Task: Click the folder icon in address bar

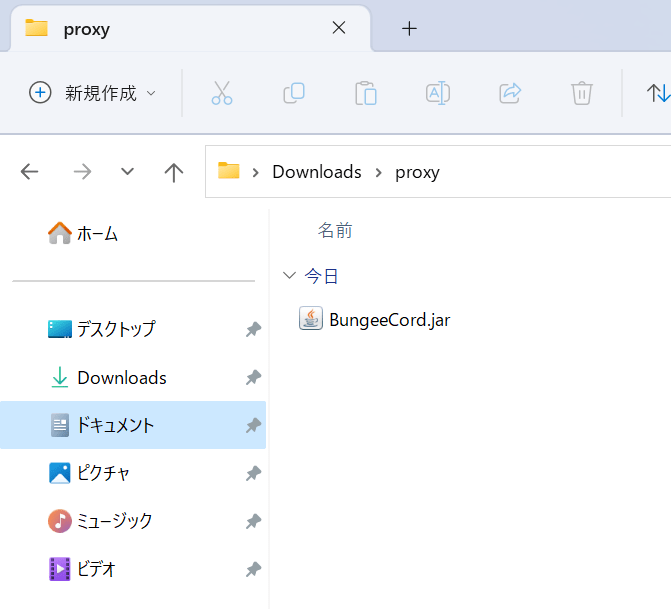Action: [x=229, y=171]
